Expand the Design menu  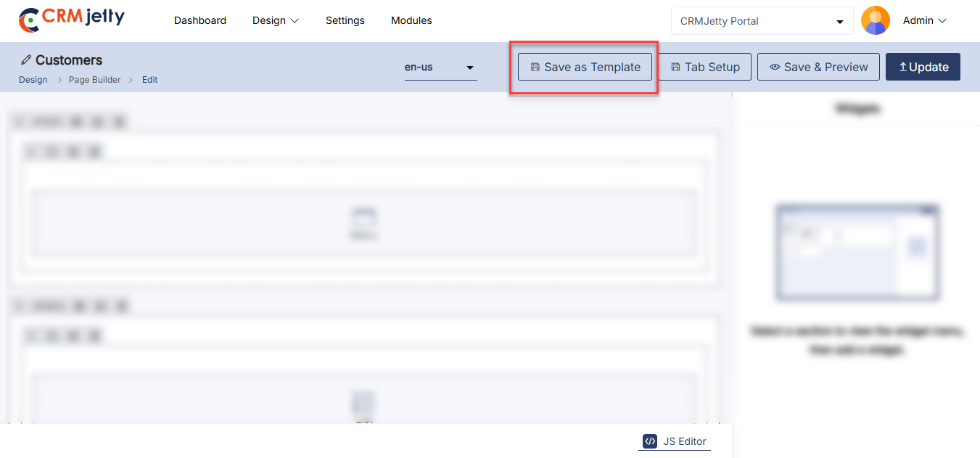[275, 20]
